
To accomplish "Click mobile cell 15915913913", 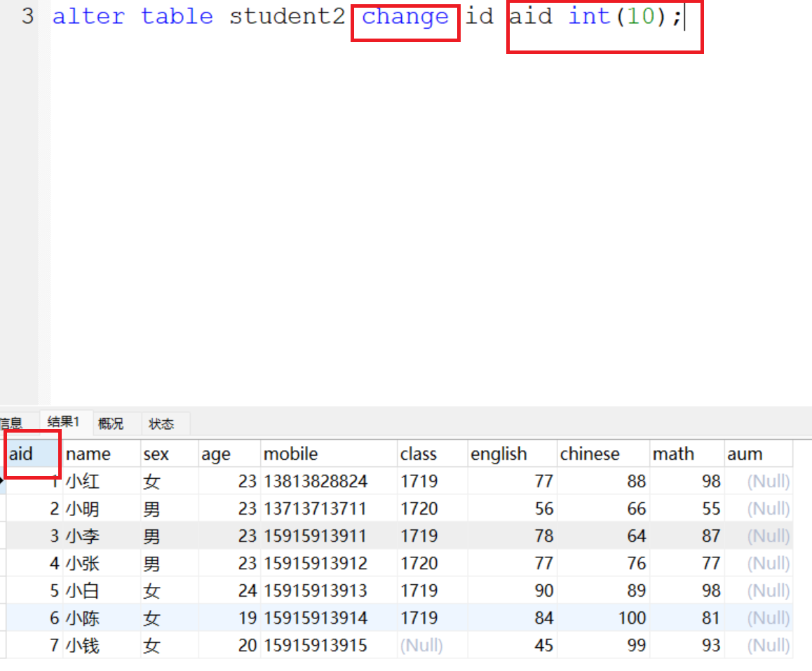I will pyautogui.click(x=329, y=591).
